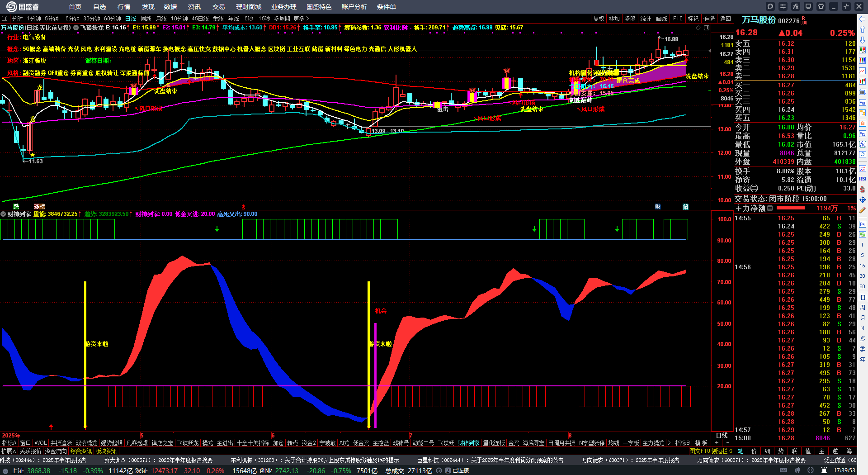This screenshot has width=868, height=475.
Task: Open F10 company info sidebar icon
Action: pos(863,103)
